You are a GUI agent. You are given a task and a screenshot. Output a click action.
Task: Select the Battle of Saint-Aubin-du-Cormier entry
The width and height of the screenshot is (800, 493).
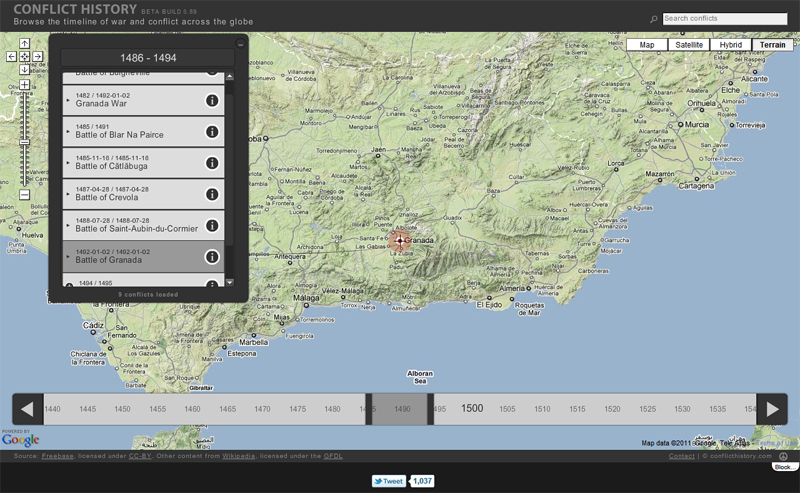tap(143, 225)
